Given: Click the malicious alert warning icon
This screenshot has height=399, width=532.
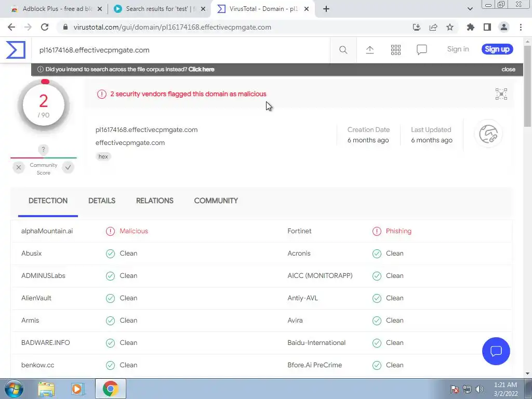Looking at the screenshot, I should coord(101,94).
